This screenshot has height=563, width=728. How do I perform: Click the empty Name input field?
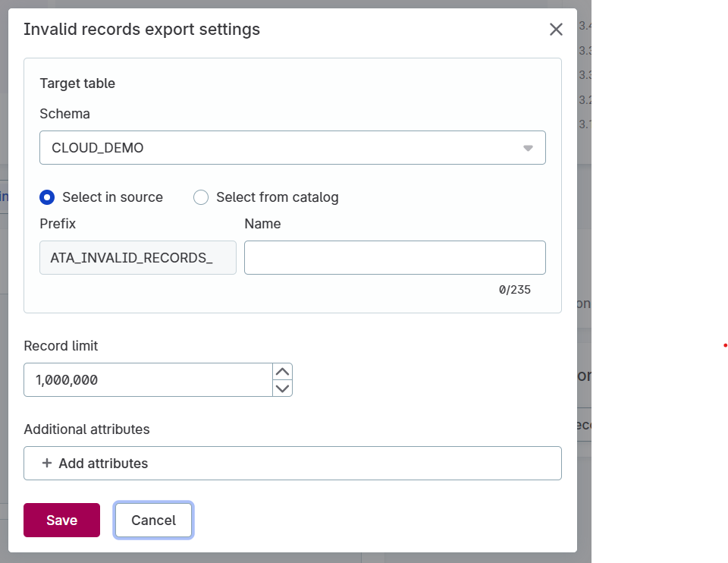pos(394,257)
